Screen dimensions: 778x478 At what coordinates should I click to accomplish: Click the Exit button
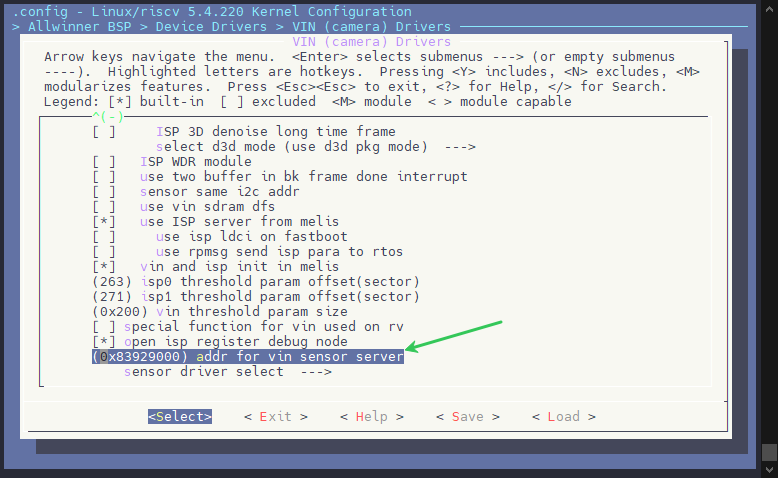click(276, 416)
